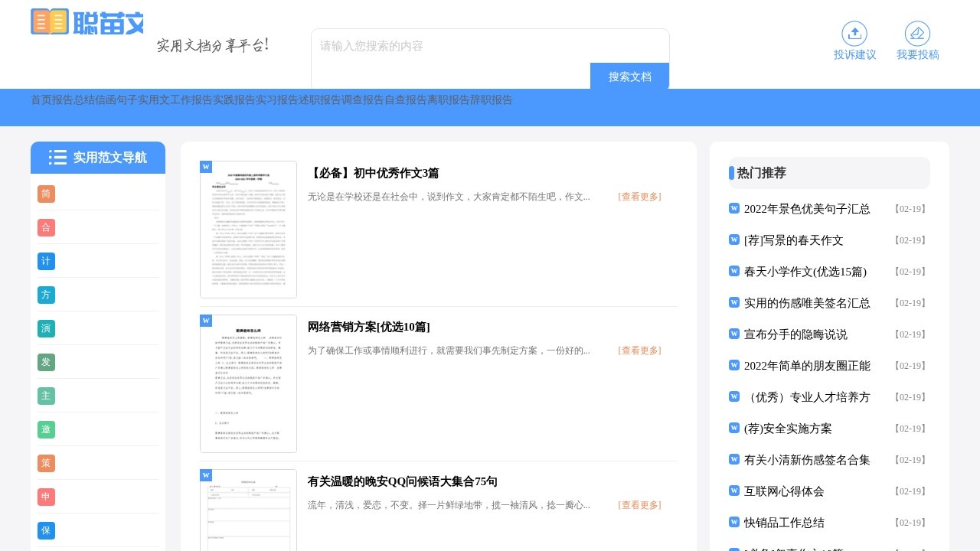Click the 投诉建议 upload icon

coord(854,34)
